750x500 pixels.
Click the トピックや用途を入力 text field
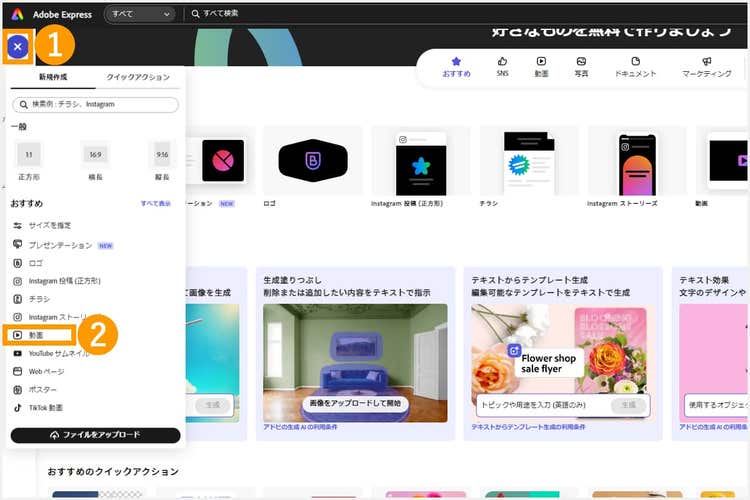[543, 405]
